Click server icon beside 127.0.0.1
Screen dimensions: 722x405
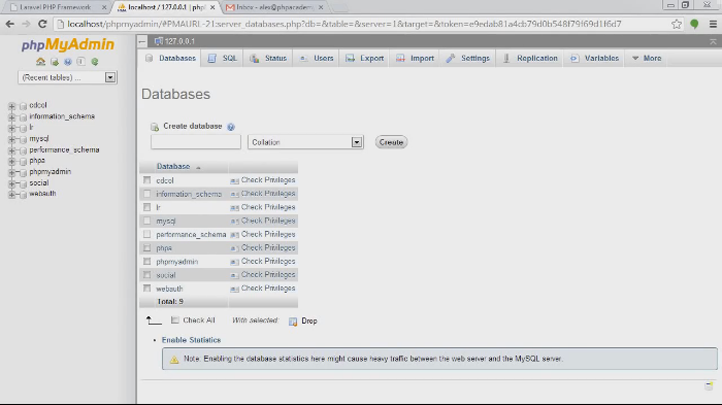coord(158,41)
